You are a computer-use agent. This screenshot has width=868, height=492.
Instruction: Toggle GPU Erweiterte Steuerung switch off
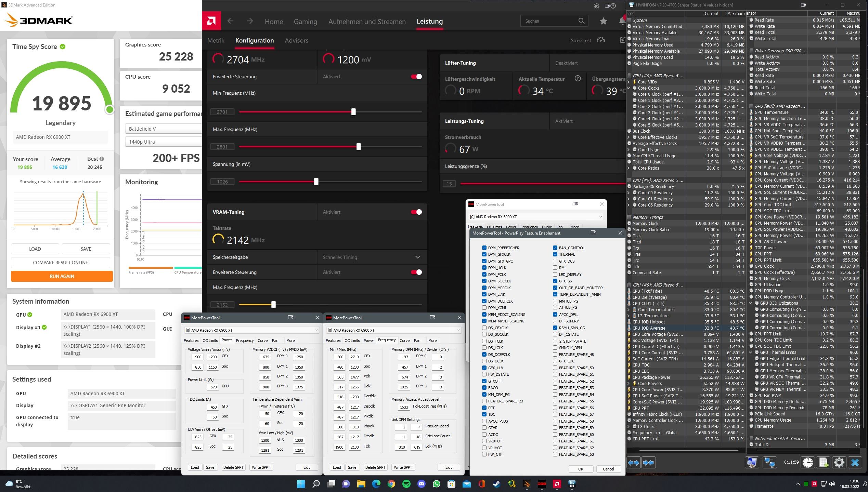tap(416, 77)
